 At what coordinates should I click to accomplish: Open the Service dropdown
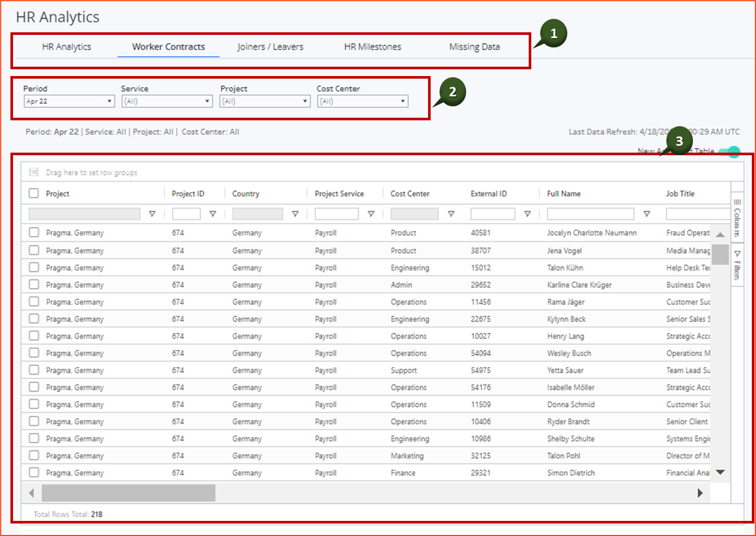167,101
